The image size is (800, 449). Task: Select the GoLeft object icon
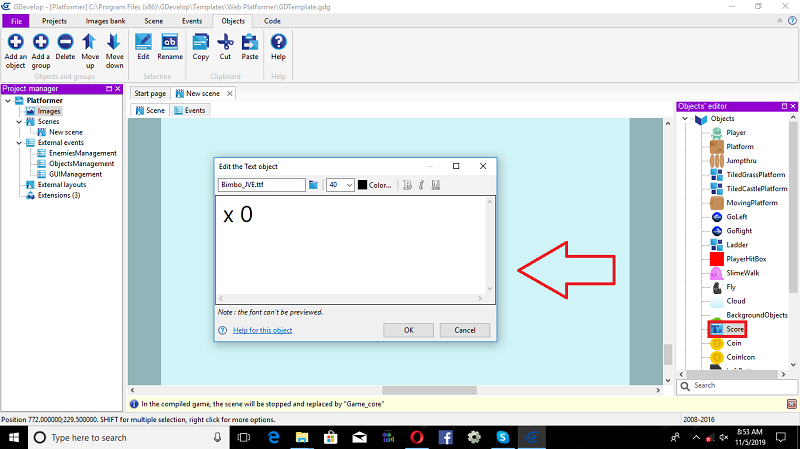[x=716, y=217]
